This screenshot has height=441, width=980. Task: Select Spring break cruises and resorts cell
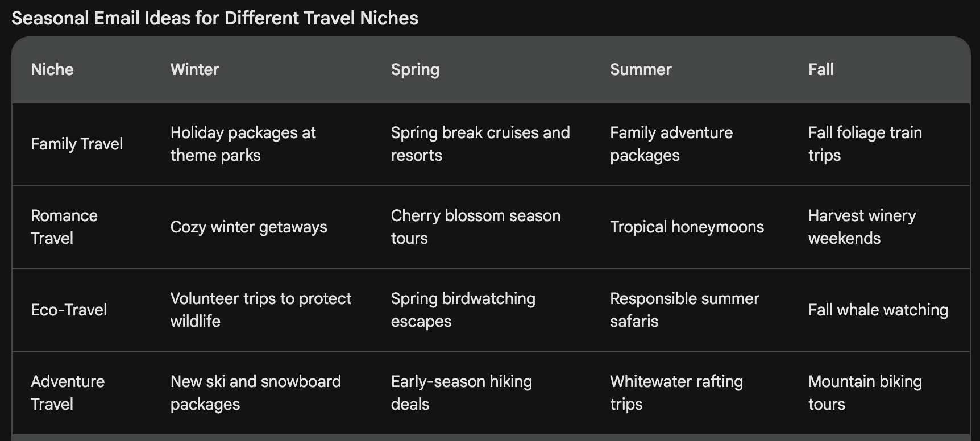pyautogui.click(x=480, y=144)
